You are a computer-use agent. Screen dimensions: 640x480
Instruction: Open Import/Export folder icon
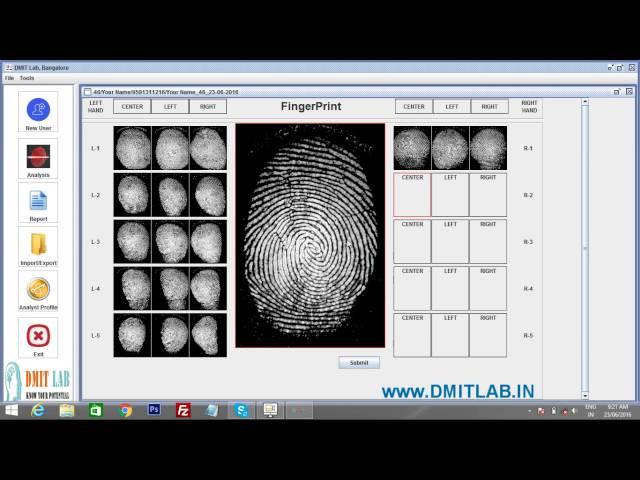pos(38,247)
